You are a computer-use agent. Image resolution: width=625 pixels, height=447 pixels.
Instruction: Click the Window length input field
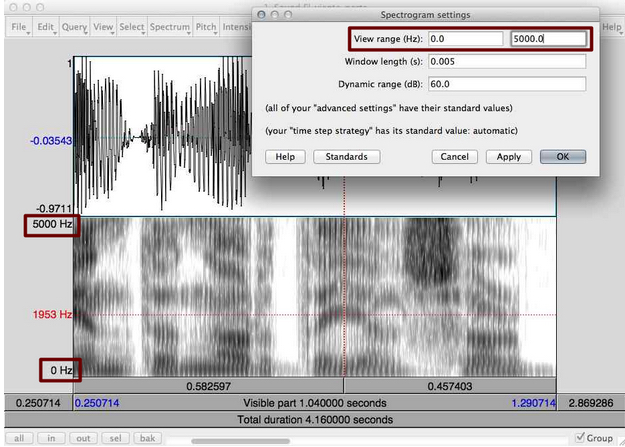click(507, 61)
